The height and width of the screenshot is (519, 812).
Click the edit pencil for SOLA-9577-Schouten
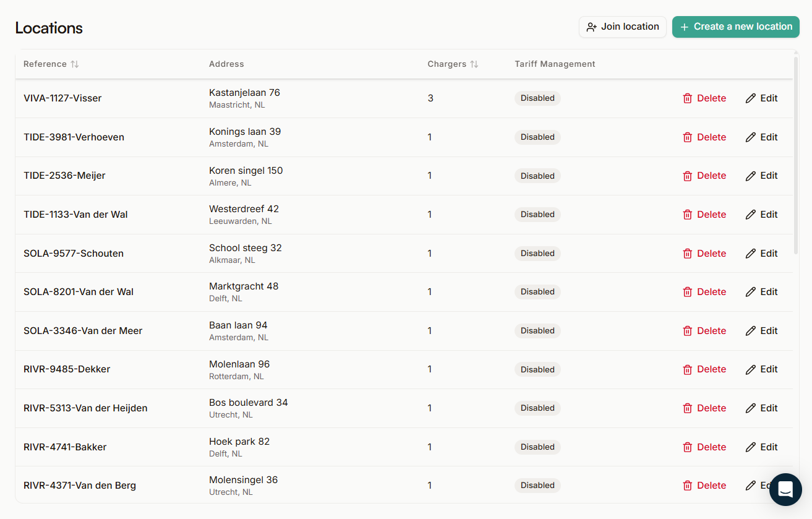click(751, 253)
